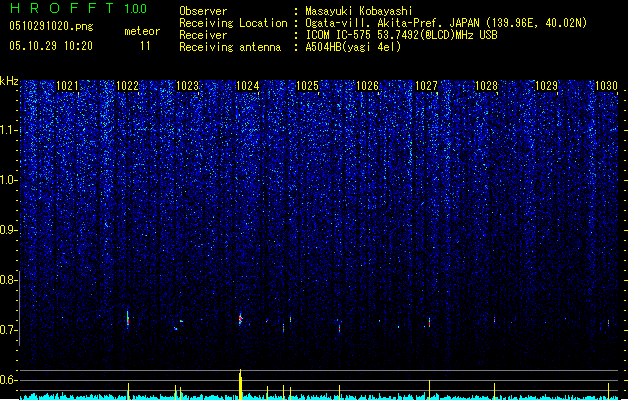Click the ICOM IC-575 53.7492 MHz receiver text
Viewport: 629px width, 400px height.
click(402, 35)
